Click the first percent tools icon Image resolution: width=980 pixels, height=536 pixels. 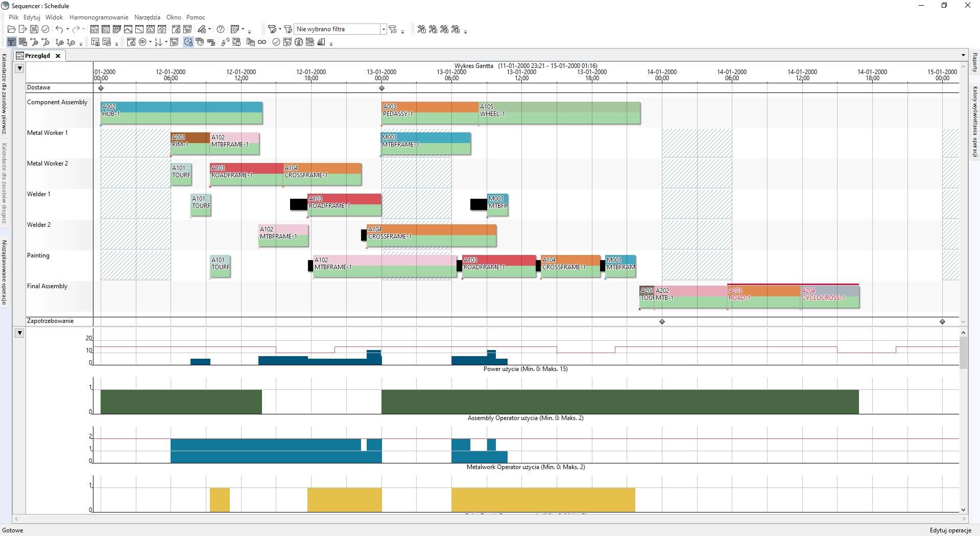click(x=421, y=30)
